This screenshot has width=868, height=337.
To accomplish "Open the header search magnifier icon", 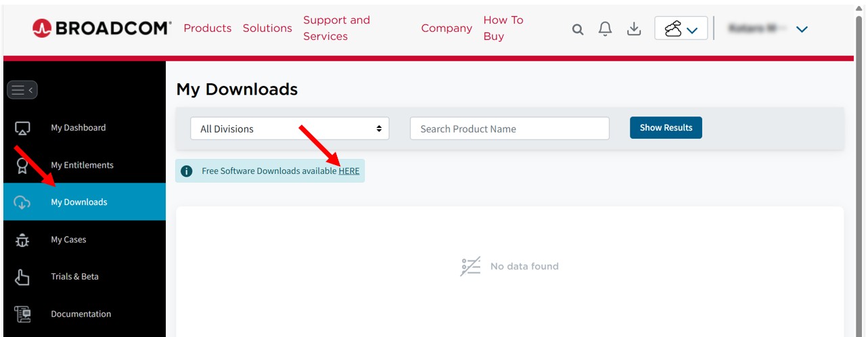I will pyautogui.click(x=578, y=29).
